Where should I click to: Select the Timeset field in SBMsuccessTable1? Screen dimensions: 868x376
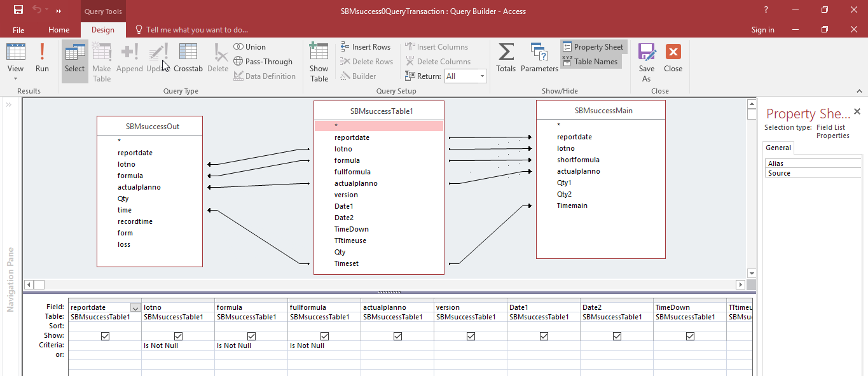[x=347, y=263]
